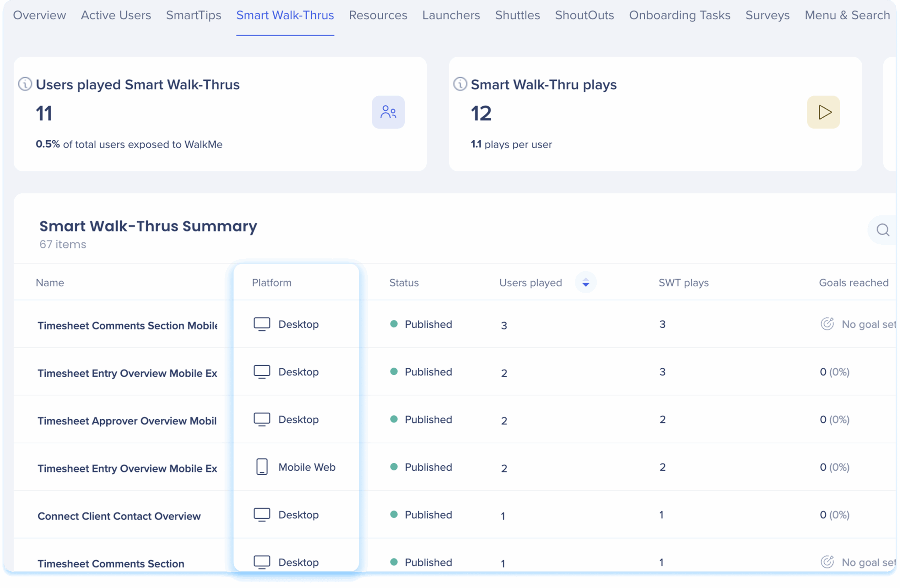Open Timesheet Approver Overview Mobile item
This screenshot has height=588, width=900.
(x=127, y=421)
